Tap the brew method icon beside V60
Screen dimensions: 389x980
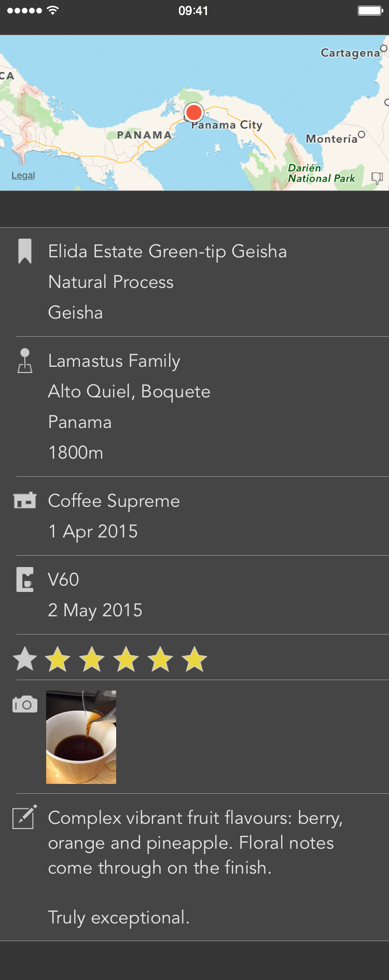click(25, 579)
